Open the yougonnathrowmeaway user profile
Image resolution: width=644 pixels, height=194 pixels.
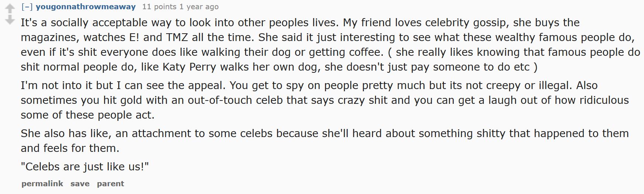[86, 7]
